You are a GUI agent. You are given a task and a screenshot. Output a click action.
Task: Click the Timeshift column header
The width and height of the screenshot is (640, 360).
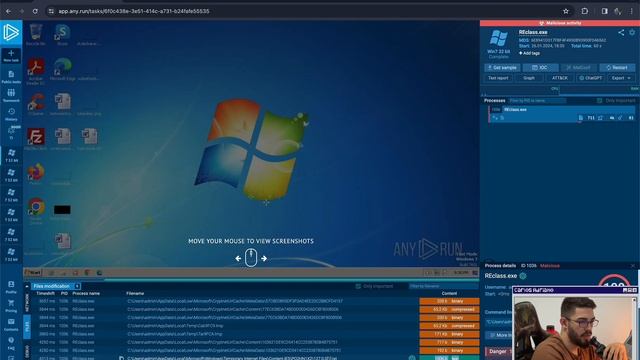[x=45, y=293]
